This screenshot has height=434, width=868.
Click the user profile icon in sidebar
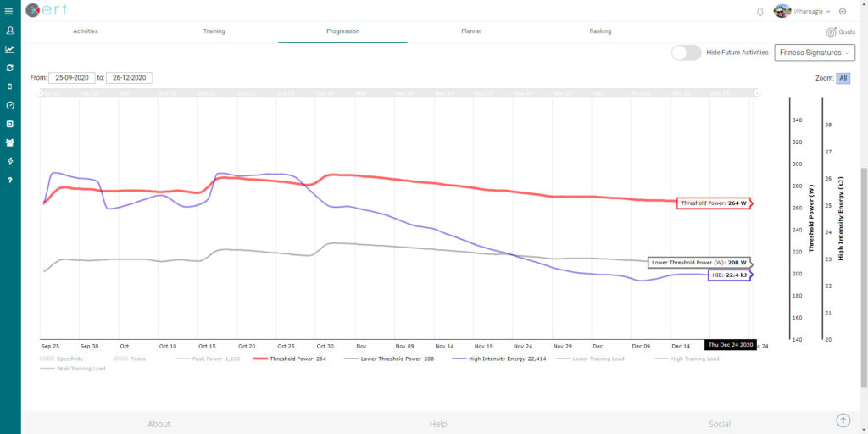pos(9,31)
